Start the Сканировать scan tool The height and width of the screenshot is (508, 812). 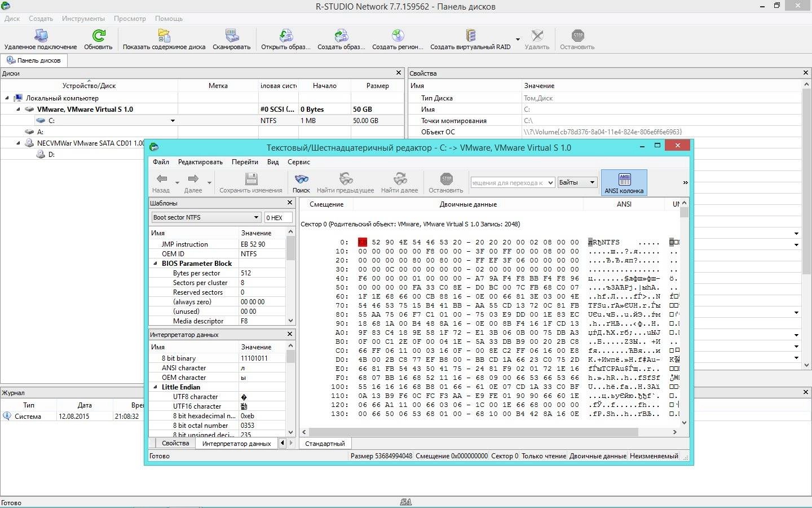tap(232, 36)
